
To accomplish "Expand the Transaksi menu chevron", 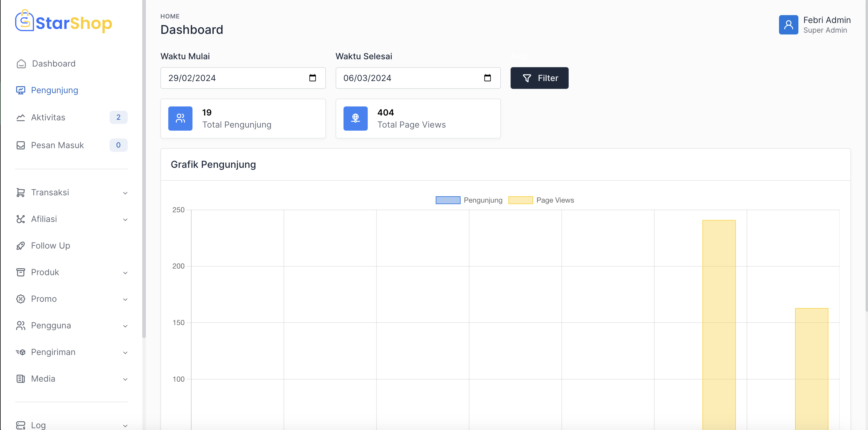I will [x=125, y=193].
